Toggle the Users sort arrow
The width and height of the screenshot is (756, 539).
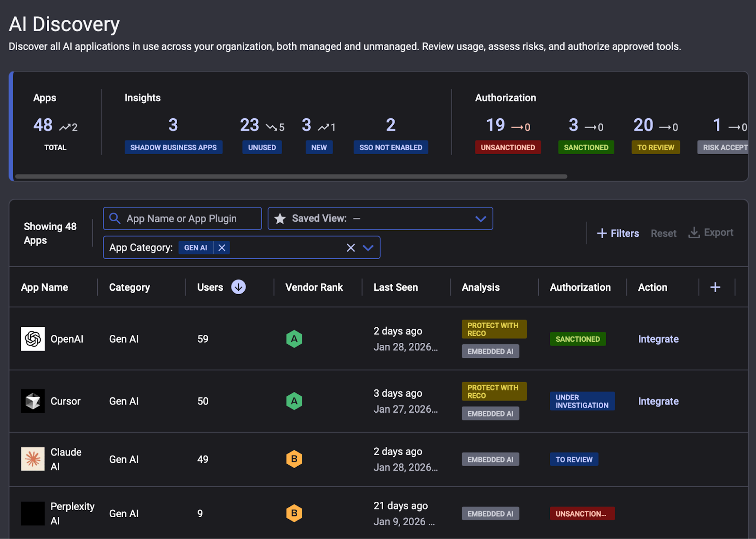[239, 287]
